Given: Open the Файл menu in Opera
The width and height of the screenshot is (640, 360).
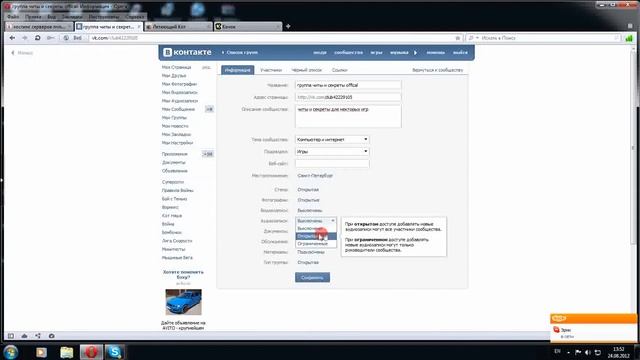Looking at the screenshot, I should coord(13,17).
